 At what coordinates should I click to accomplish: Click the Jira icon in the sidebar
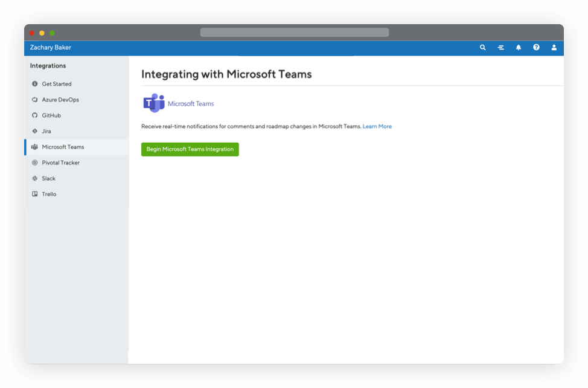pos(35,131)
